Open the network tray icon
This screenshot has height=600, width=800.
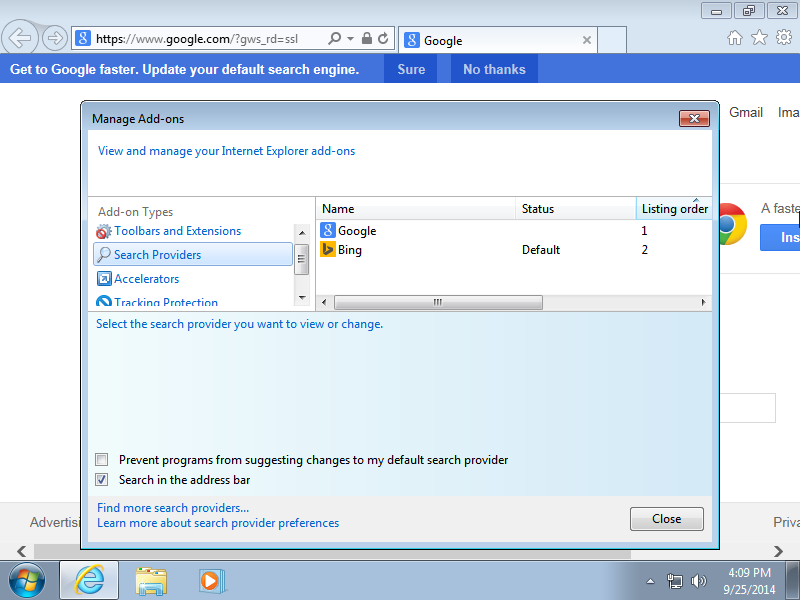tap(674, 581)
